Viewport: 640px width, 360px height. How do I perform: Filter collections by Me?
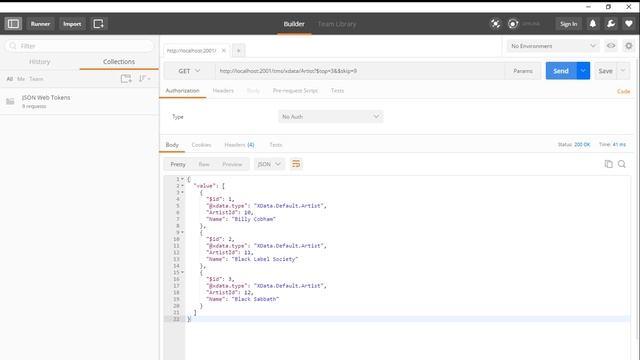point(21,79)
